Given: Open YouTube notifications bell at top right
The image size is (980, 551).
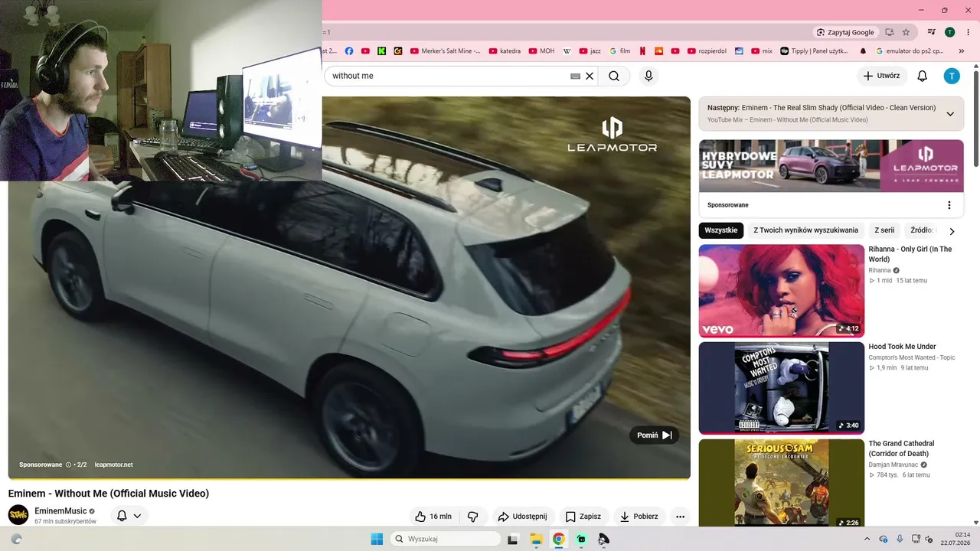Looking at the screenshot, I should (923, 76).
